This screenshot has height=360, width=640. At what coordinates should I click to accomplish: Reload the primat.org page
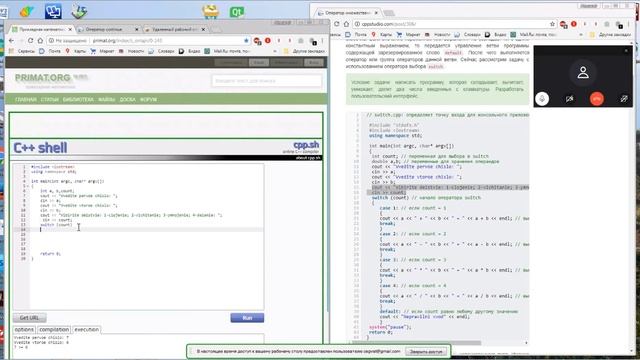(x=31, y=41)
